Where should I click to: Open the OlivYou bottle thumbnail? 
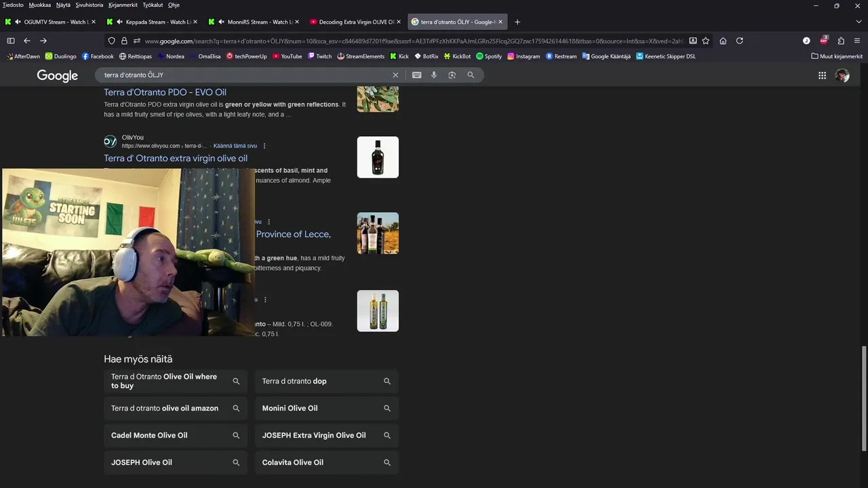(x=378, y=157)
